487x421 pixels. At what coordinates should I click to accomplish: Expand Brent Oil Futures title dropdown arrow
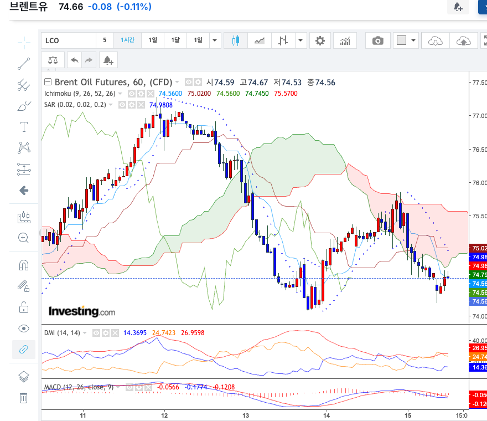pyautogui.click(x=177, y=82)
